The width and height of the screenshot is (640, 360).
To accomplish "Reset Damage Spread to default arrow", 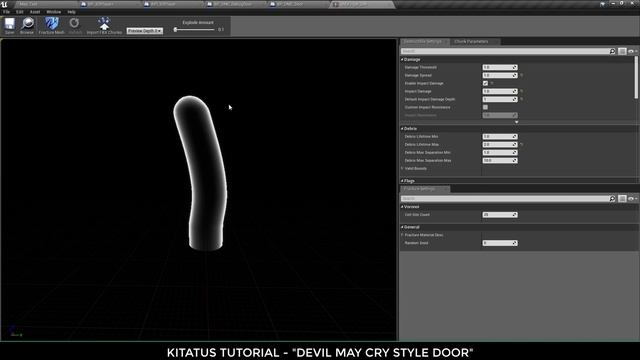I will (522, 76).
